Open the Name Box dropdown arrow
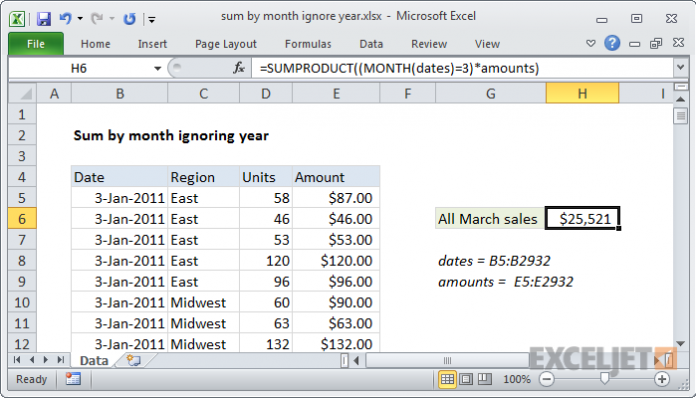 click(158, 68)
